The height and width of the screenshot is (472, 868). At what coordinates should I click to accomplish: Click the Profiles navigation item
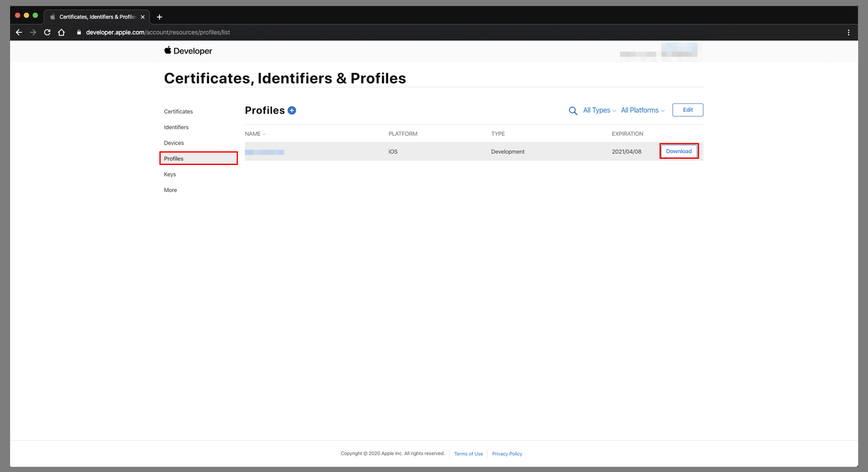(x=173, y=158)
